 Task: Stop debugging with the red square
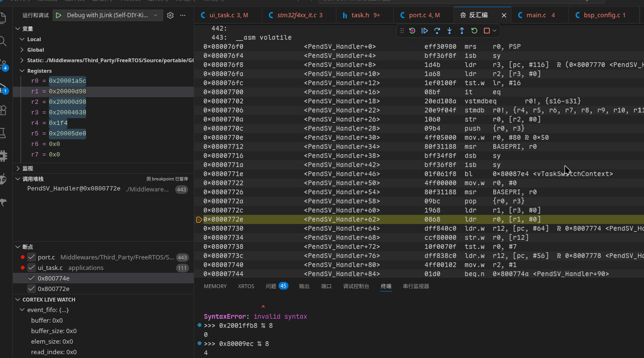click(487, 31)
